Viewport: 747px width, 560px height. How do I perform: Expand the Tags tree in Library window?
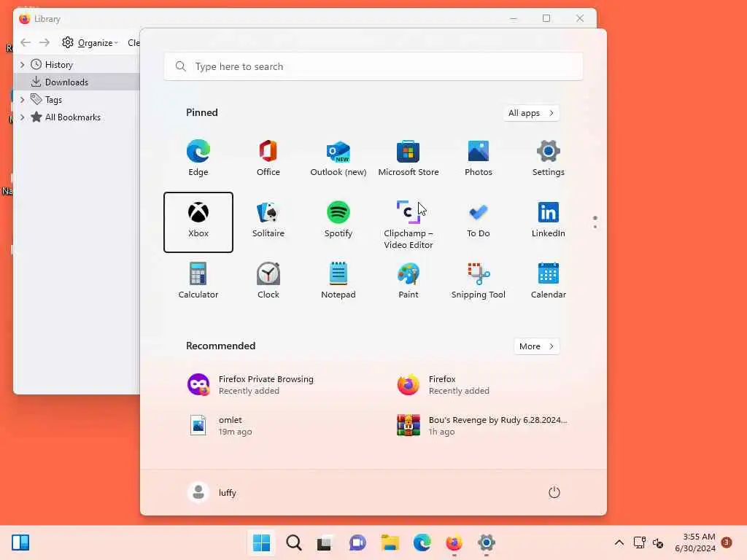pos(22,99)
